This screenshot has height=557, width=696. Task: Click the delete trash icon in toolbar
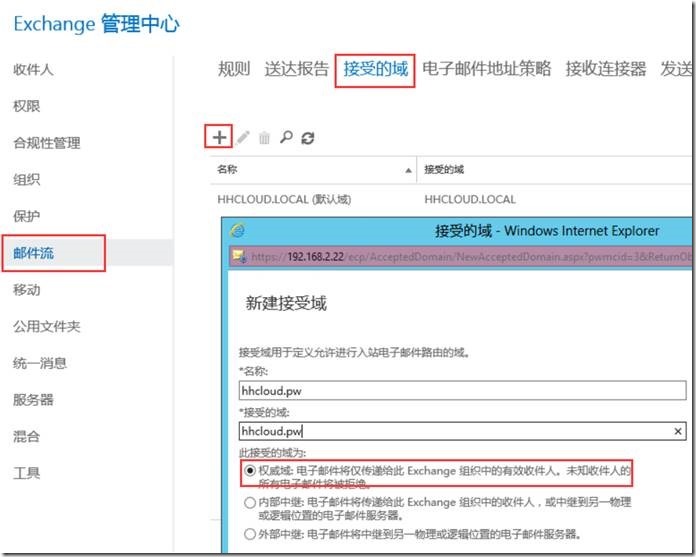pos(264,138)
